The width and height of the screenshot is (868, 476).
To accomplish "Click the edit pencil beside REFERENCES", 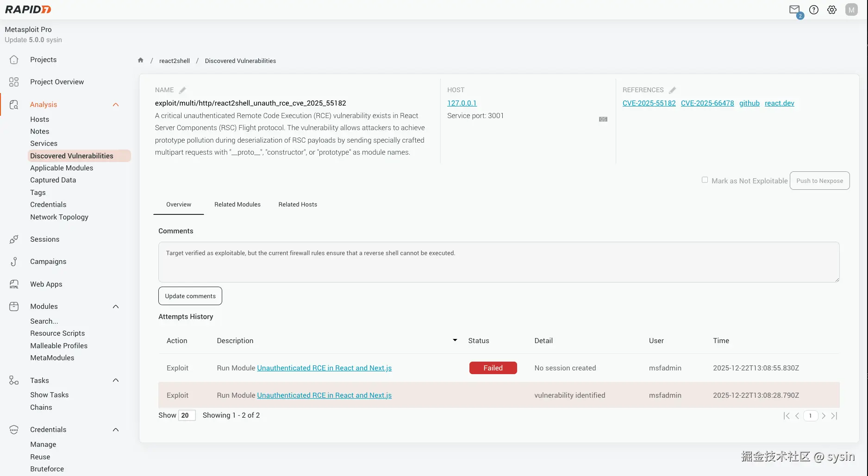I will coord(672,90).
